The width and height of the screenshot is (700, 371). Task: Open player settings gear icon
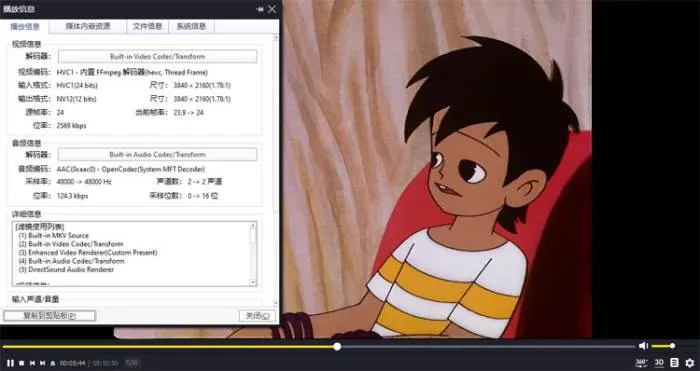point(690,363)
